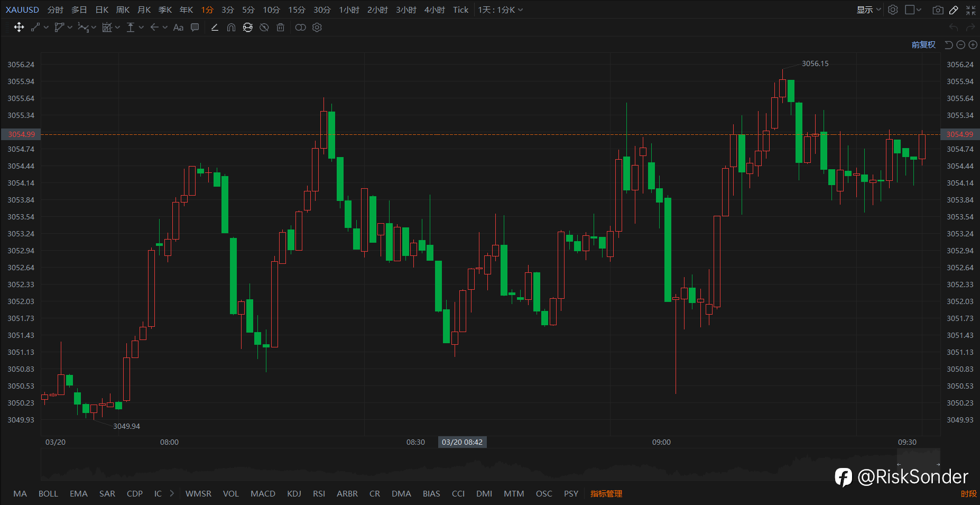The width and height of the screenshot is (980, 505).
Task: Zoom out the chart with minus icon
Action: (961, 45)
